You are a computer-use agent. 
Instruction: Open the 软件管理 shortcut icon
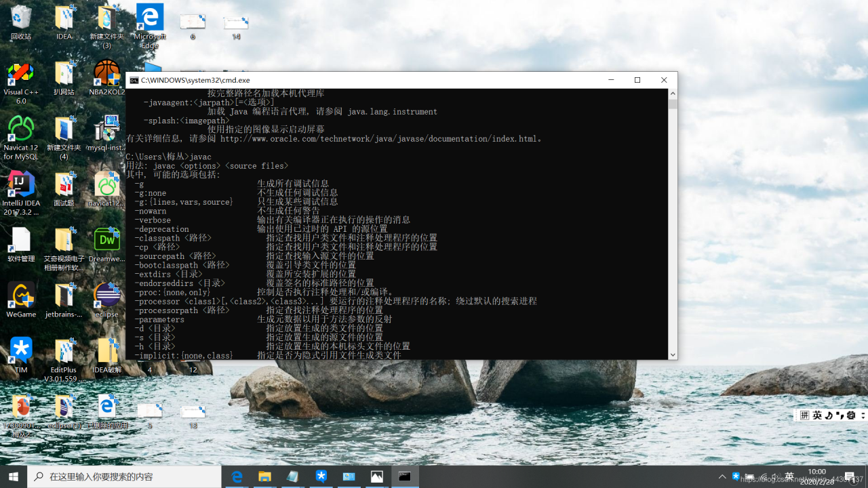21,245
